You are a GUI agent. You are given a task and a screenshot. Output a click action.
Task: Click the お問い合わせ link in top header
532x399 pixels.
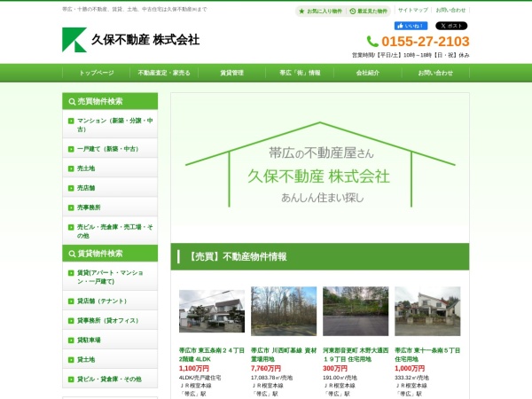pos(450,10)
